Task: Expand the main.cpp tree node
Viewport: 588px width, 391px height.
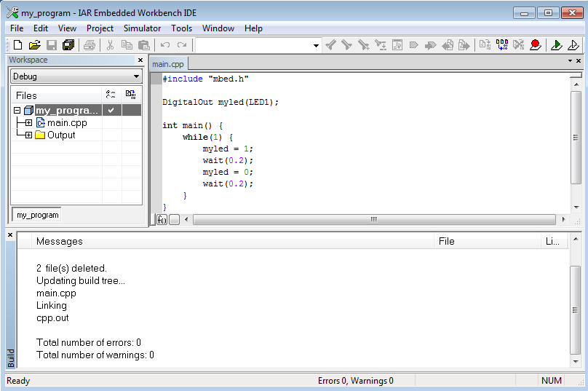Action: [x=28, y=123]
